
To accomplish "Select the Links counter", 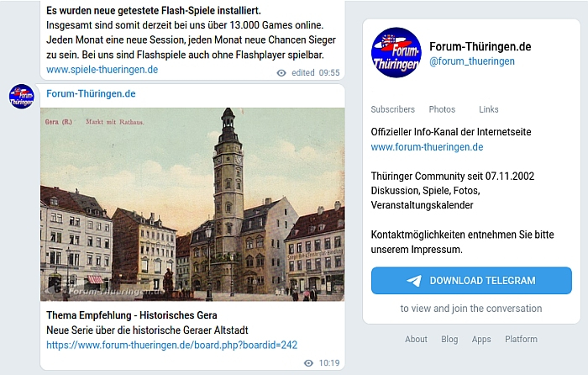I will pos(489,109).
